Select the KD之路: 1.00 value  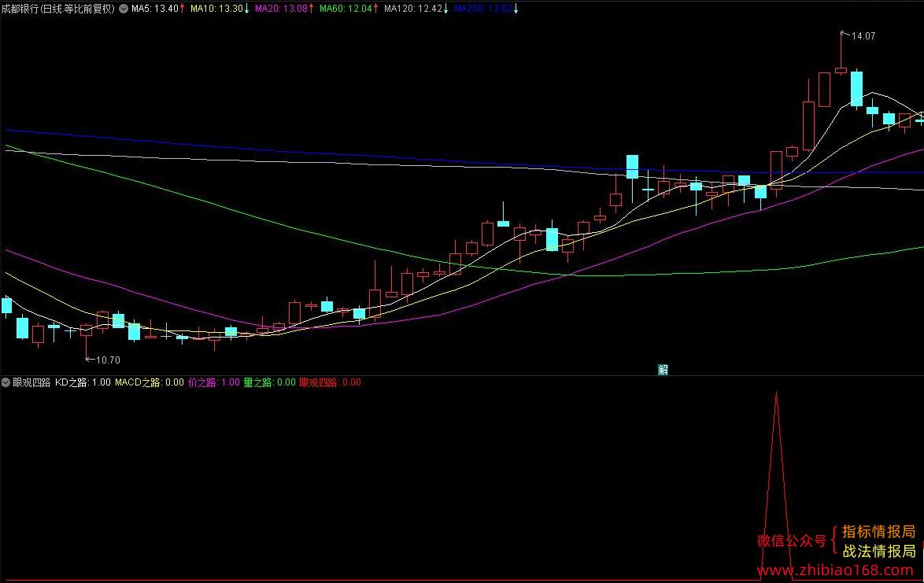pos(83,382)
